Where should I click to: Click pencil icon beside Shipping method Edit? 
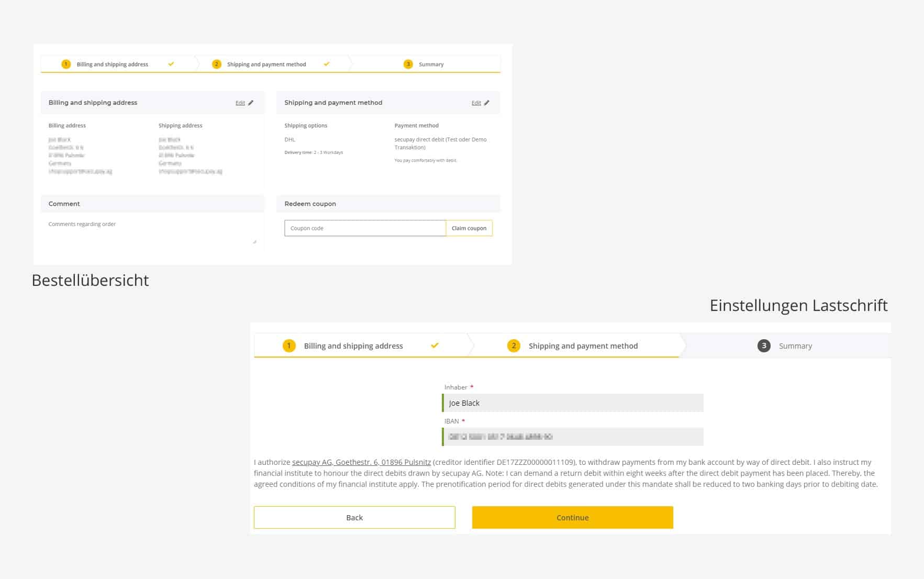pyautogui.click(x=487, y=103)
